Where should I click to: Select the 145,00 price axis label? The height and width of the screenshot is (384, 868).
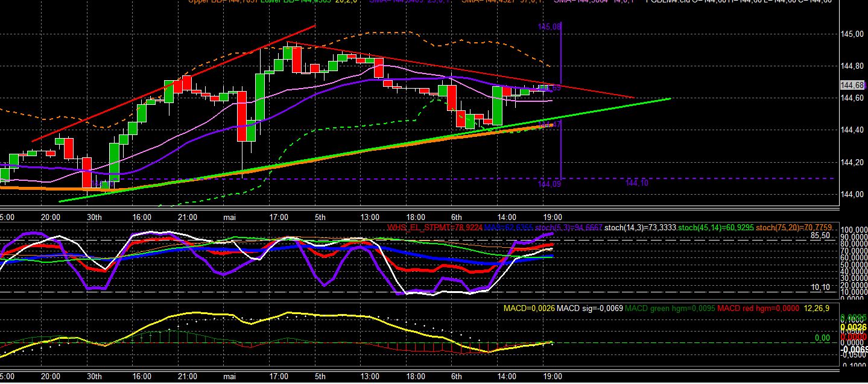tap(852, 34)
